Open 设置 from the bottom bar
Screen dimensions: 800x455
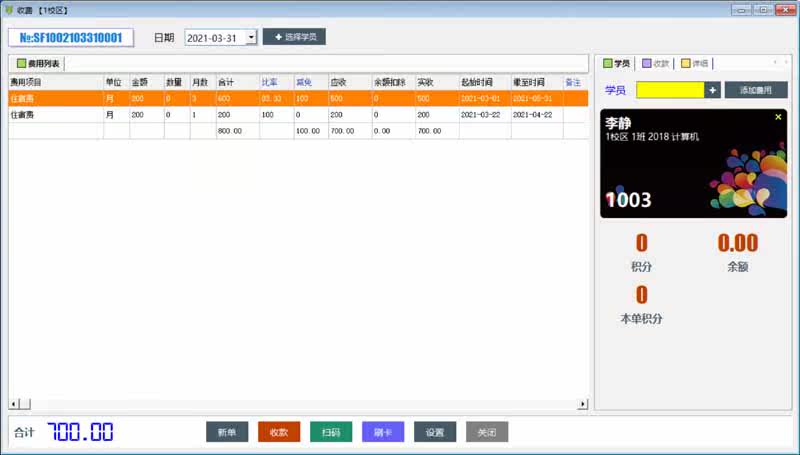[435, 432]
